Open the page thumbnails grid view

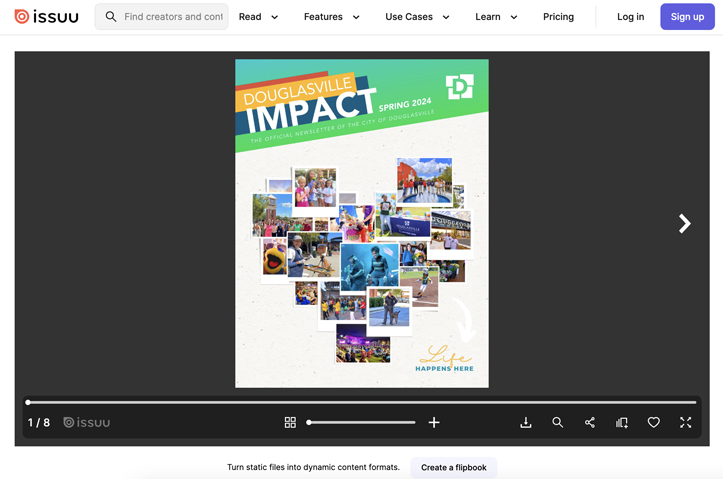click(290, 422)
